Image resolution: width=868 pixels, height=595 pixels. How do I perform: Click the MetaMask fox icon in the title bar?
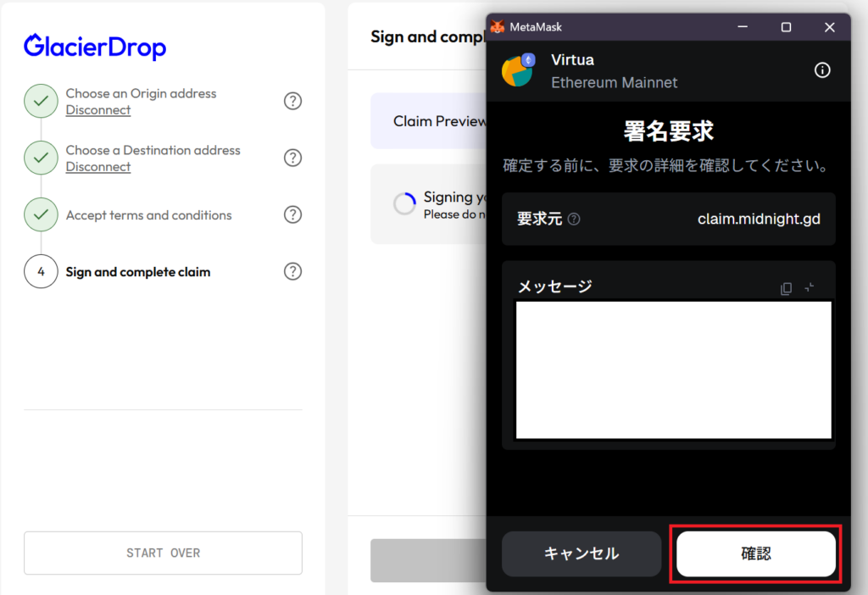(x=497, y=26)
